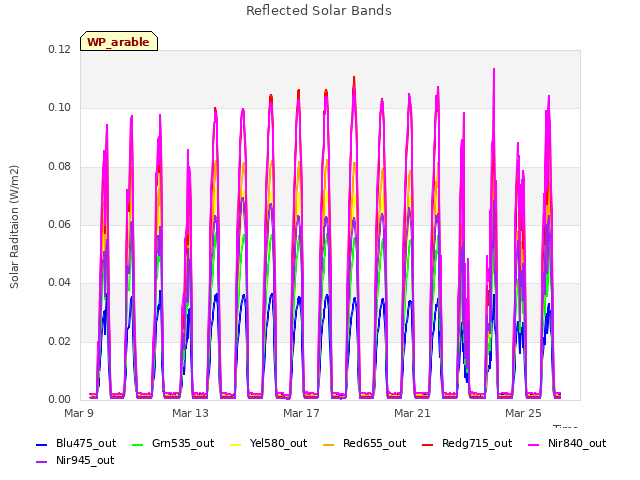Click the Solar Raditaion (W/m2) axis title

pyautogui.click(x=14, y=227)
